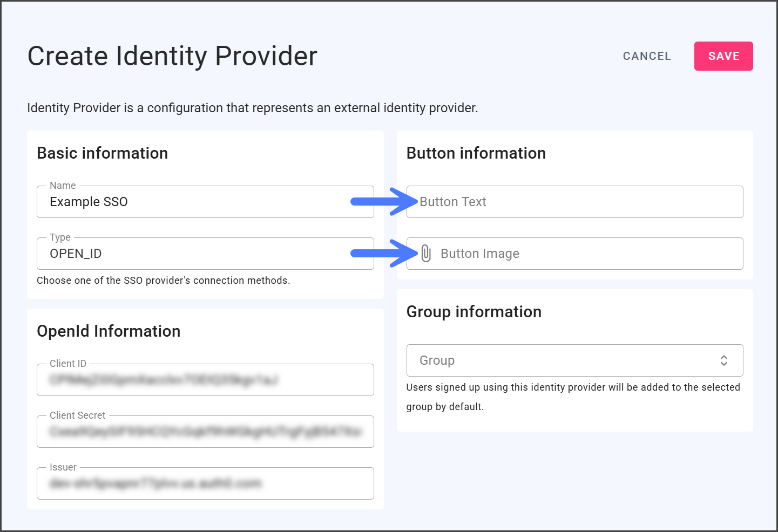The height and width of the screenshot is (532, 778).
Task: Click the Create Identity Provider page title
Action: (x=172, y=56)
